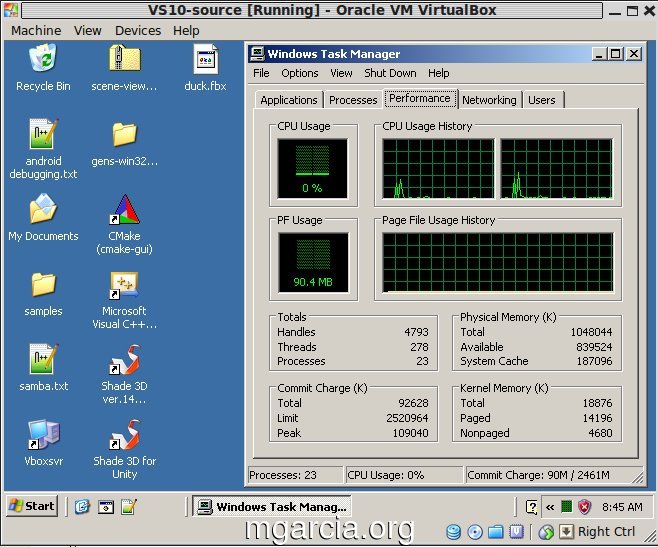Click the status bar Processes: 23 text
Image resolution: width=658 pixels, height=547 pixels.
[283, 475]
